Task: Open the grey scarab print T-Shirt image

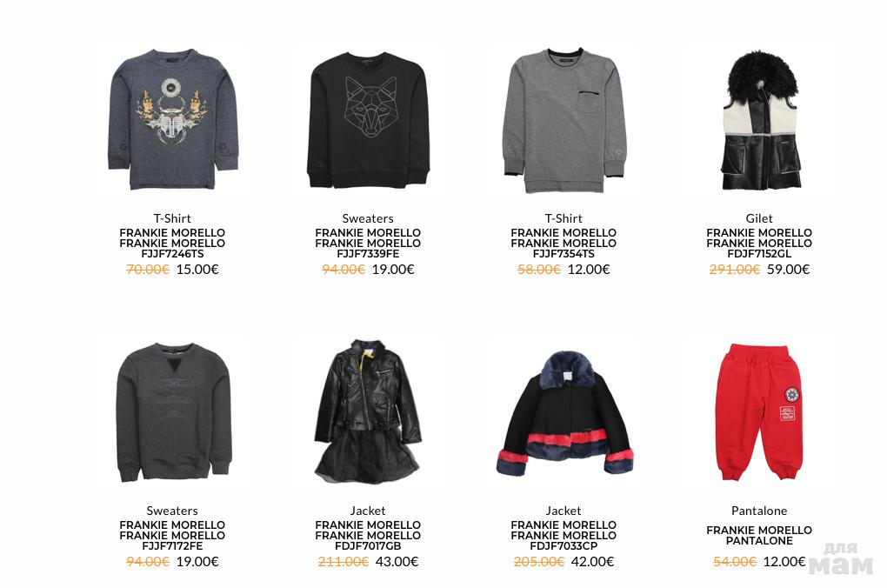Action: point(172,119)
